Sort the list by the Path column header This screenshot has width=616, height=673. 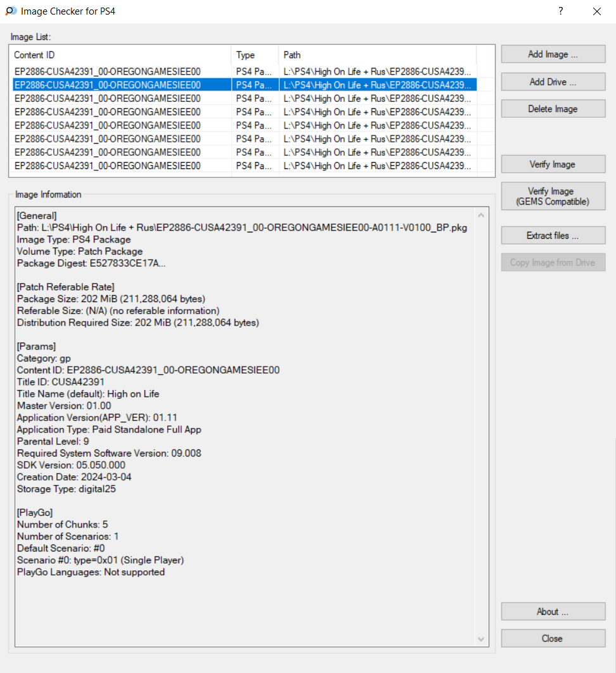point(377,55)
